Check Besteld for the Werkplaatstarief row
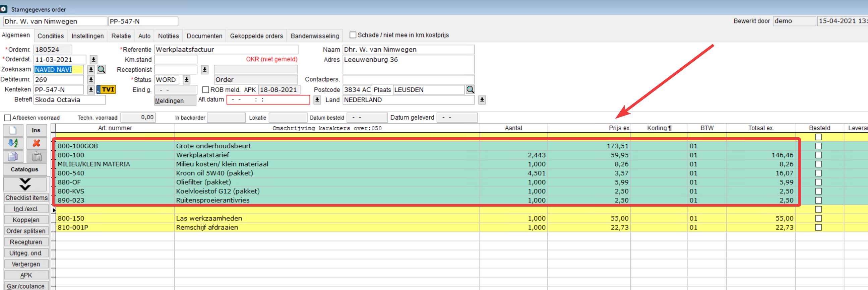This screenshot has height=290, width=868. [818, 155]
